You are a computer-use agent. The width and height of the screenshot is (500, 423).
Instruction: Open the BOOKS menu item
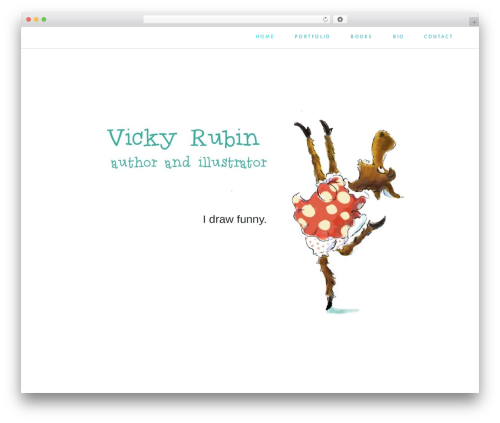(x=361, y=36)
